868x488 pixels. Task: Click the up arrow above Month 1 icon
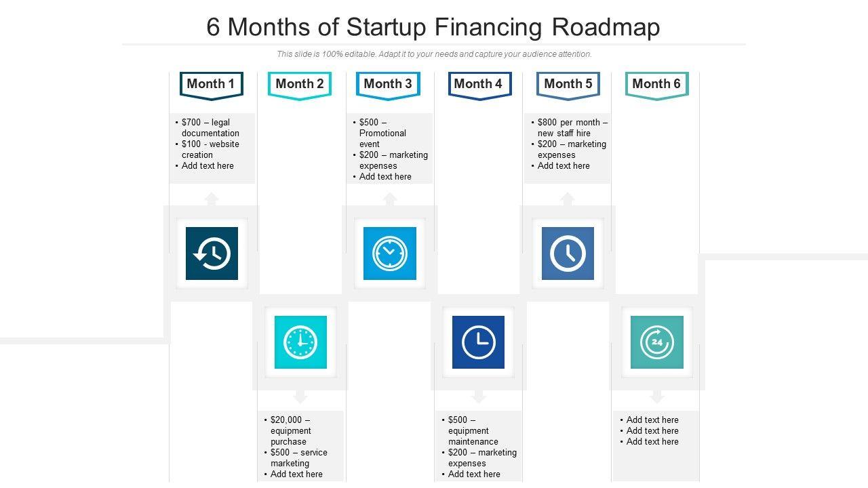[x=212, y=199]
